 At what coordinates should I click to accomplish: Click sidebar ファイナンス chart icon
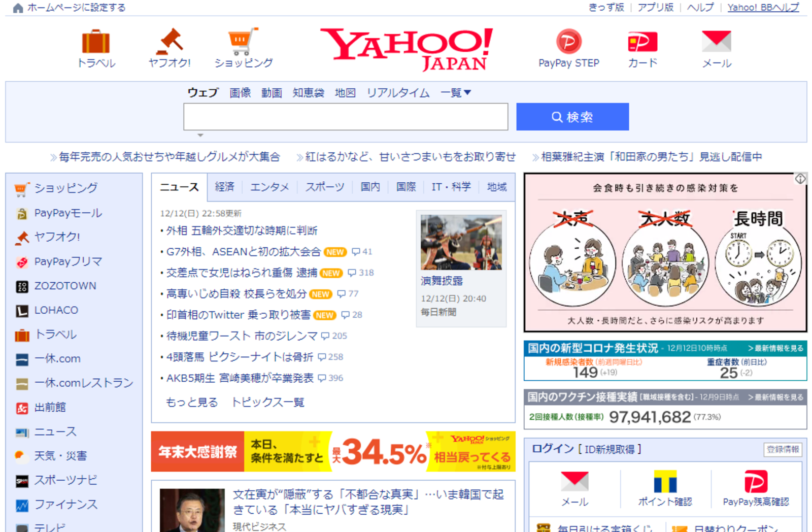pyautogui.click(x=22, y=505)
